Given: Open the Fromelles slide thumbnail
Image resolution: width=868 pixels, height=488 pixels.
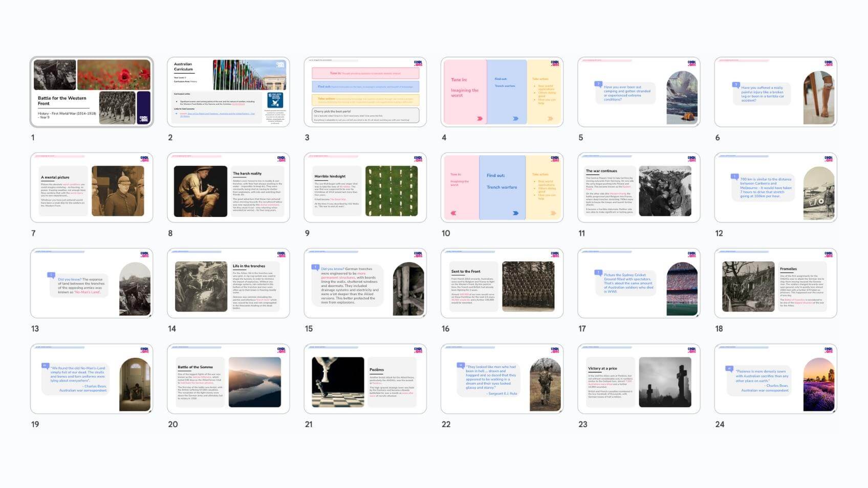Looking at the screenshot, I should [775, 283].
